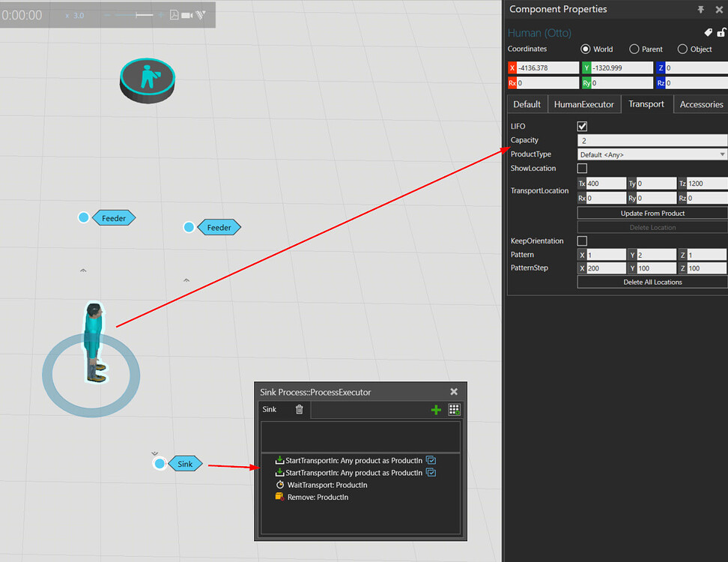The image size is (728, 562).
Task: Click the Delete All Locations button
Action: pyautogui.click(x=651, y=282)
